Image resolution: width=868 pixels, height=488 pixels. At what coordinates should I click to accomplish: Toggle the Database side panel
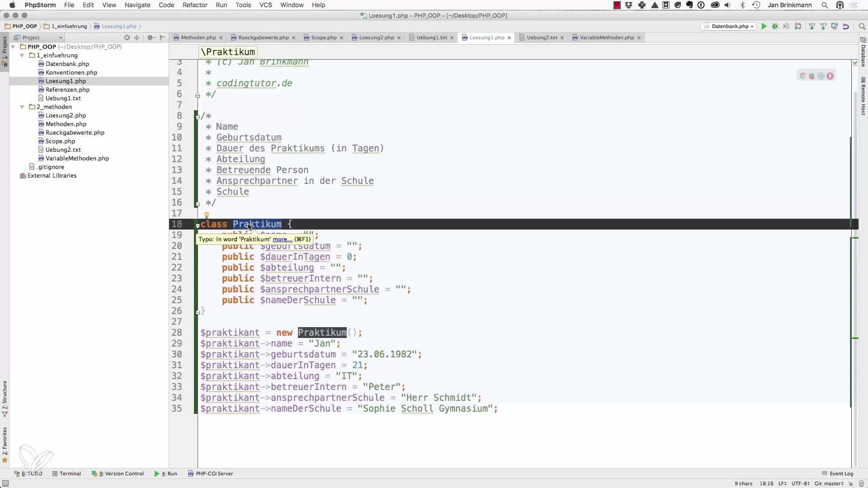[x=863, y=52]
